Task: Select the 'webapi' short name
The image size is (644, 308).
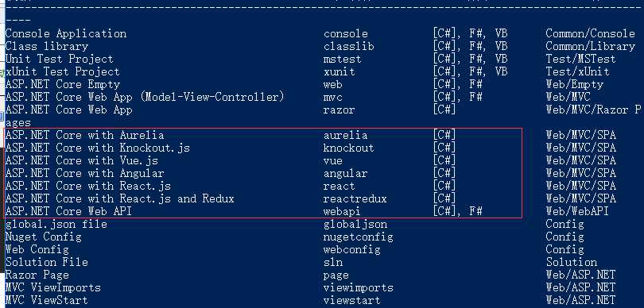Action: (x=342, y=212)
